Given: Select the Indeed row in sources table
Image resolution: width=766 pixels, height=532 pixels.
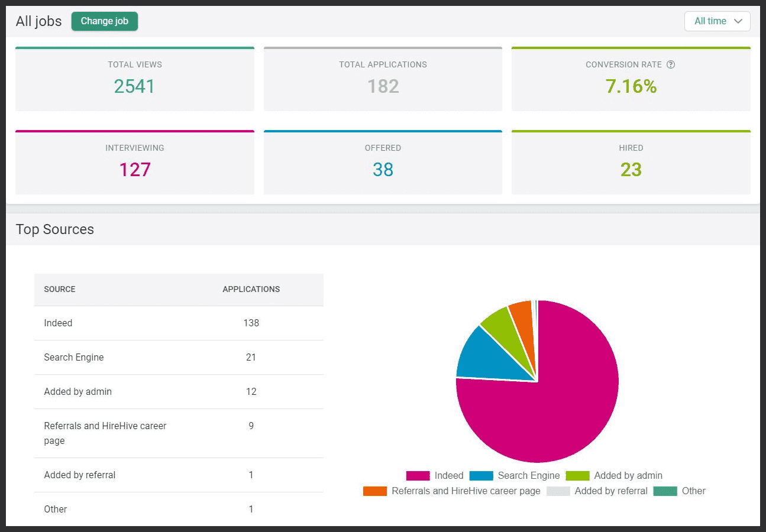Looking at the screenshot, I should tap(179, 323).
